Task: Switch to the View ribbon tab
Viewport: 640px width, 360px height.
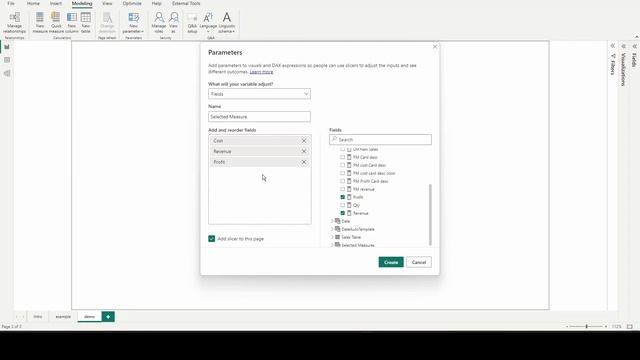Action: 107,3
